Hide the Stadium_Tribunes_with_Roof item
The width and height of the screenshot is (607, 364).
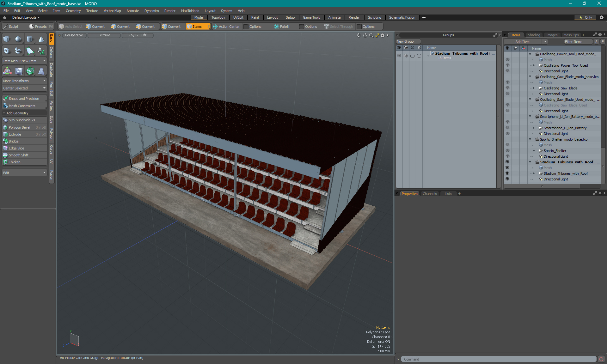[507, 173]
